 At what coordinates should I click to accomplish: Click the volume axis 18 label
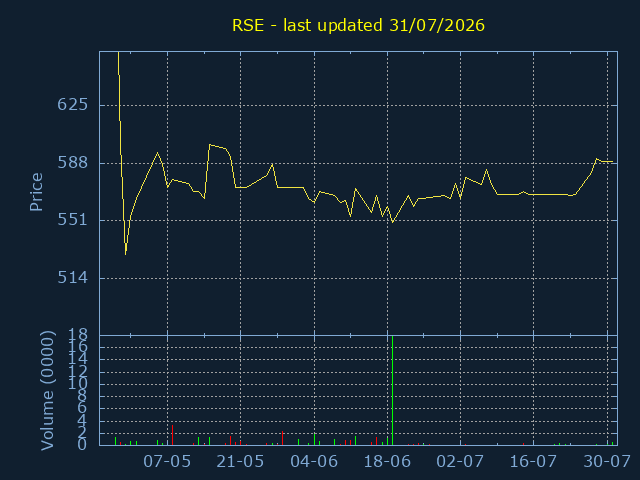point(78,336)
